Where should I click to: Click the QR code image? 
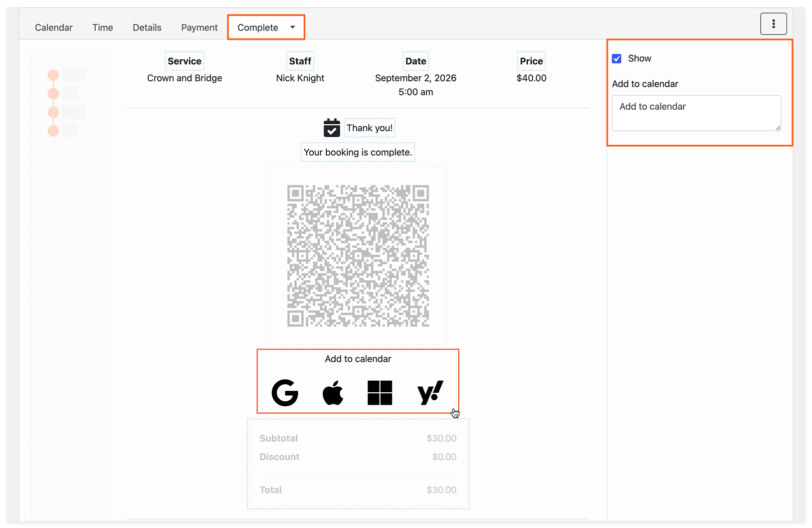coord(358,256)
